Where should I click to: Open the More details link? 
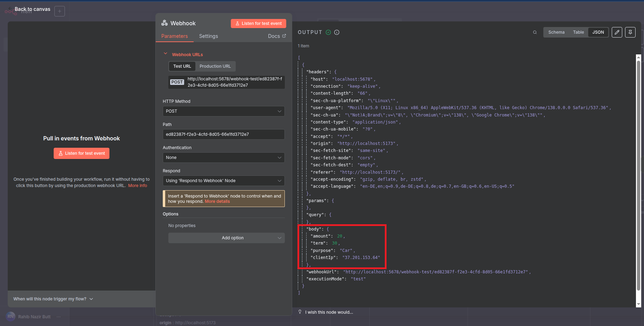click(x=217, y=201)
